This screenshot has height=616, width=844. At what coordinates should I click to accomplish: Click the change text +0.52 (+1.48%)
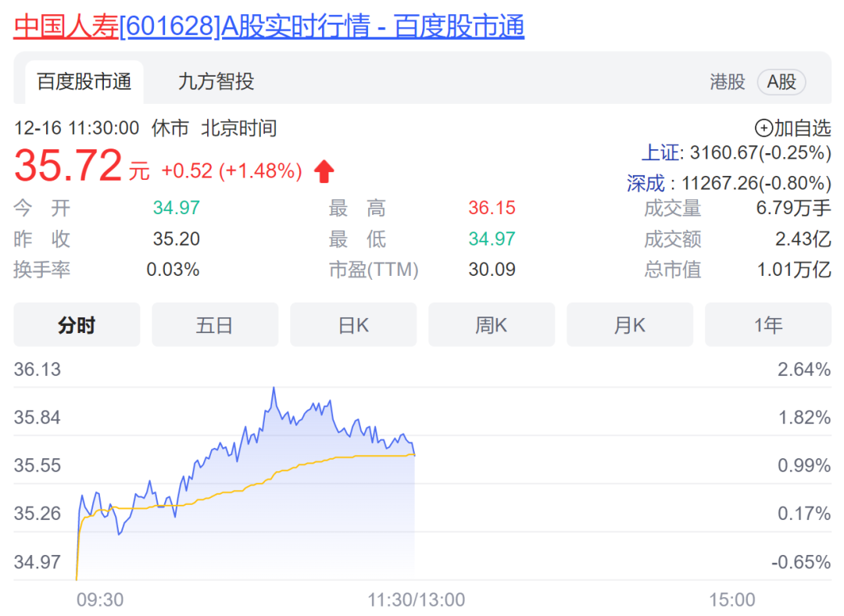231,170
